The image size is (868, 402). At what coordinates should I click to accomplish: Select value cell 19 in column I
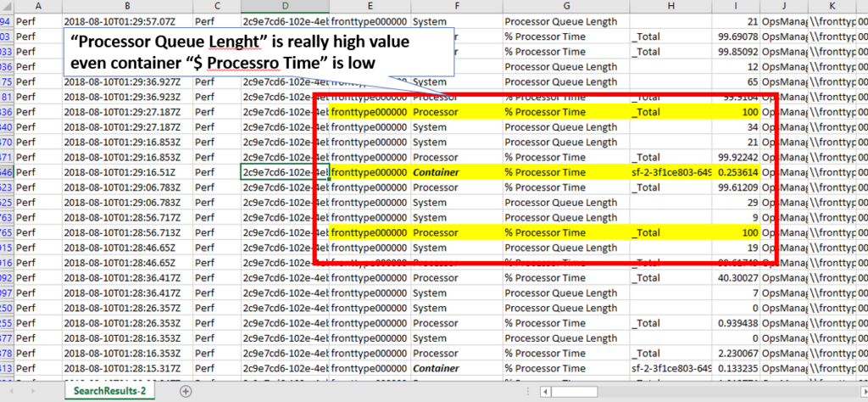736,248
